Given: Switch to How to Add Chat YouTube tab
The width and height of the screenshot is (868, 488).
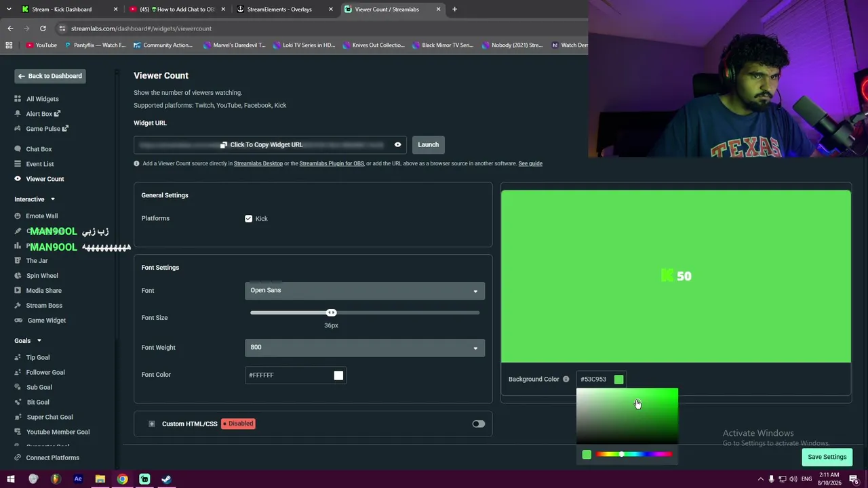Looking at the screenshot, I should click(178, 9).
